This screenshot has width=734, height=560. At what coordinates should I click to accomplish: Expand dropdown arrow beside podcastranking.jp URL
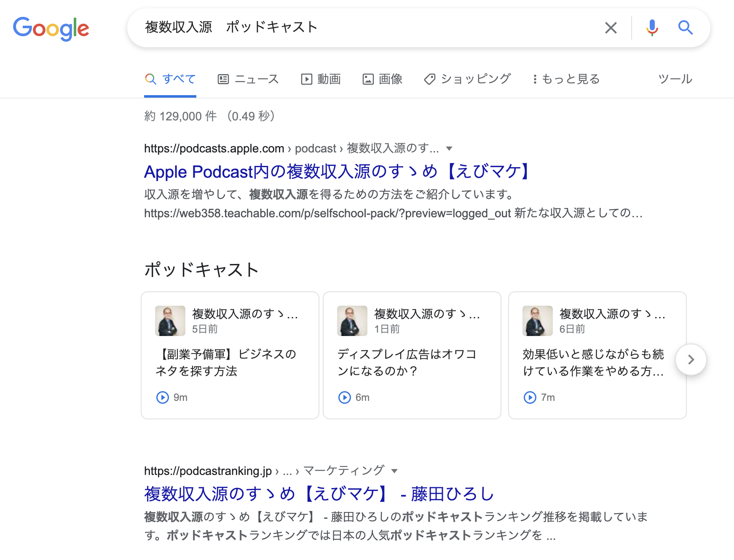point(394,471)
